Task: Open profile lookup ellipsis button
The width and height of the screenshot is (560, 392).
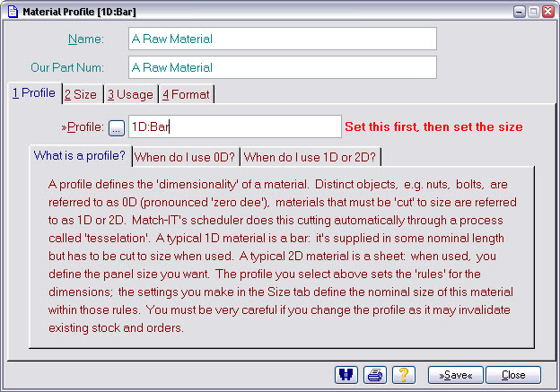Action: click(117, 127)
